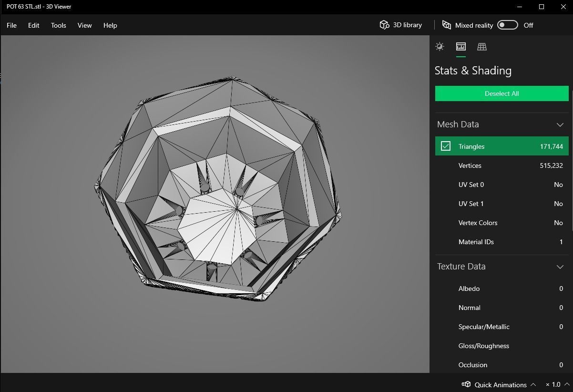Open the File menu
This screenshot has height=392, width=573.
(11, 25)
